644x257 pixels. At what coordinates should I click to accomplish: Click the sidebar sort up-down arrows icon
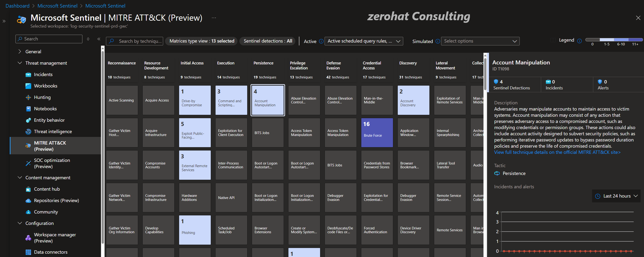(x=88, y=39)
